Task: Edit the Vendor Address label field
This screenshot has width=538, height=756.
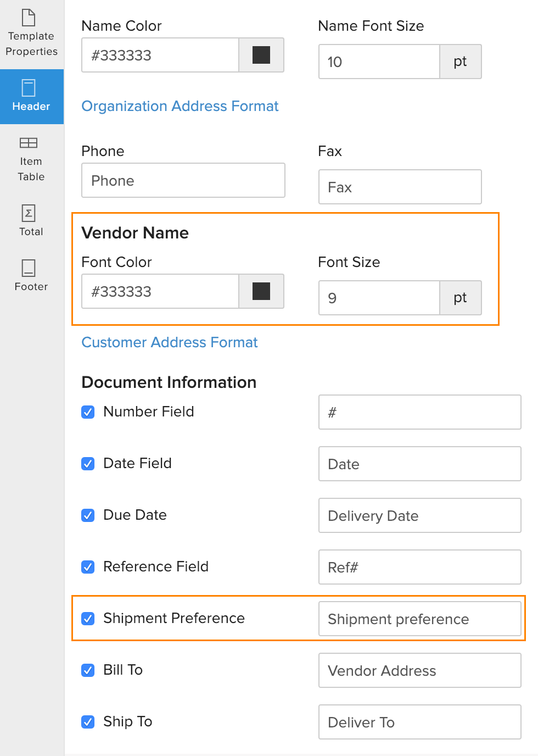Action: [419, 670]
